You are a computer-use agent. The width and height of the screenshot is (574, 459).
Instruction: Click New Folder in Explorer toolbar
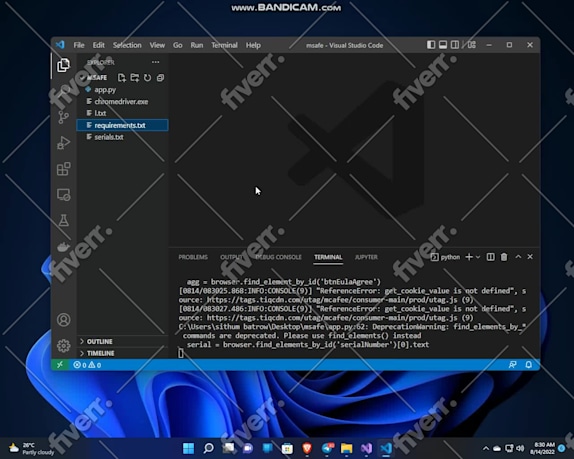(135, 78)
